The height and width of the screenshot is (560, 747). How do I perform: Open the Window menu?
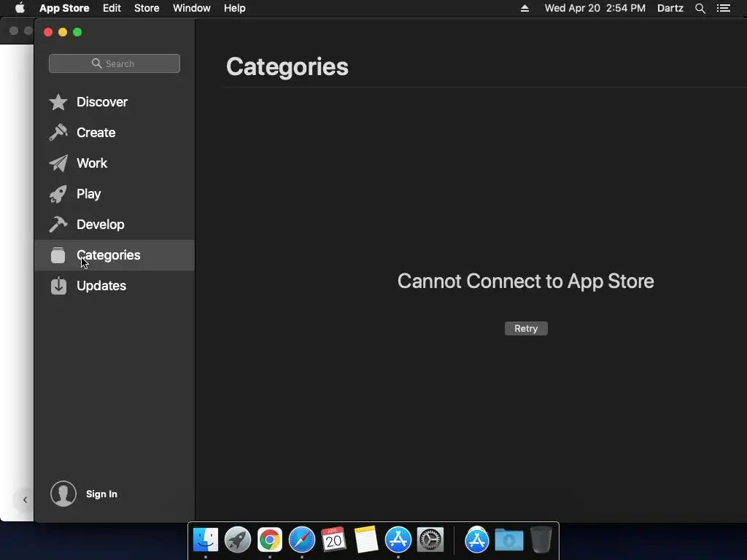tap(192, 8)
